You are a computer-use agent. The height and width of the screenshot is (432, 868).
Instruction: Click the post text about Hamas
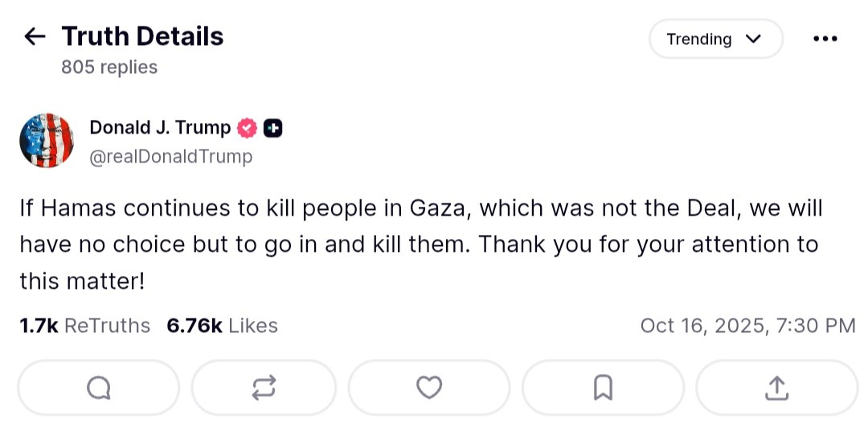click(418, 245)
